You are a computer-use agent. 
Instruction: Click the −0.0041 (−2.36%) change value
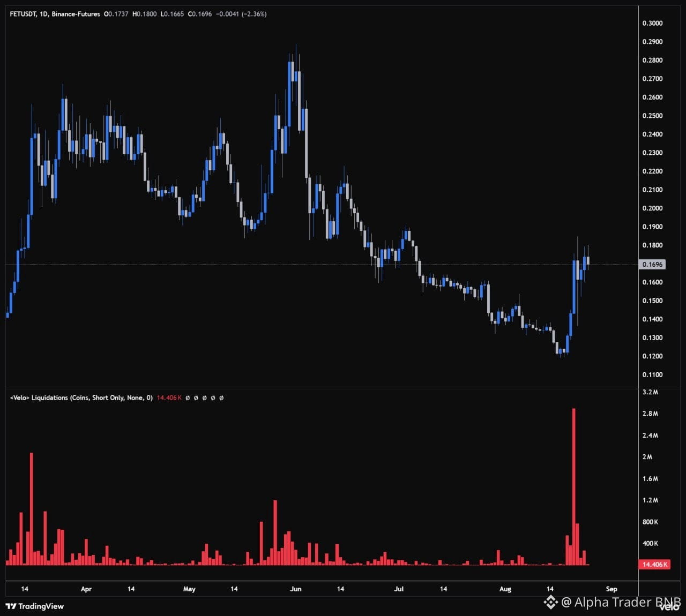(x=241, y=14)
